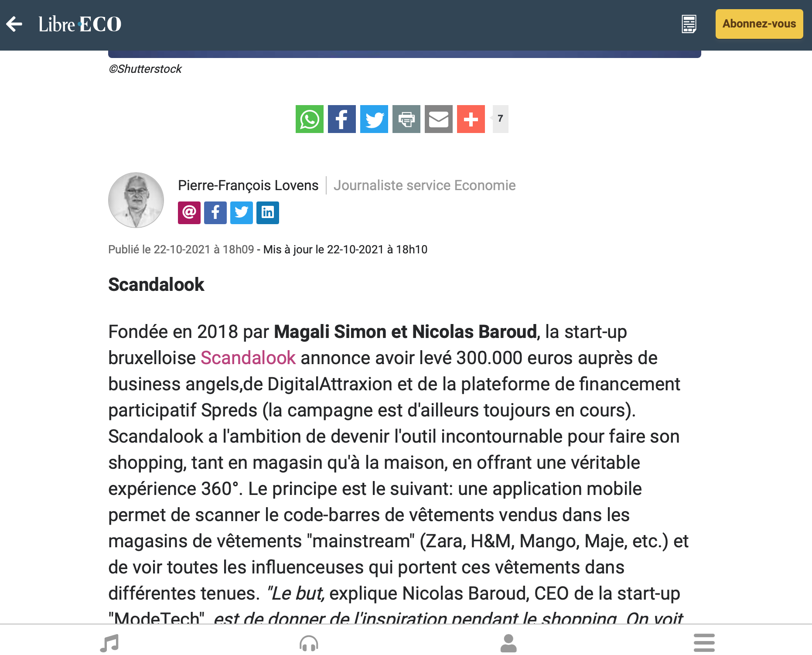812x655 pixels.
Task: Open the headphones tab in bottom bar
Action: 309,643
